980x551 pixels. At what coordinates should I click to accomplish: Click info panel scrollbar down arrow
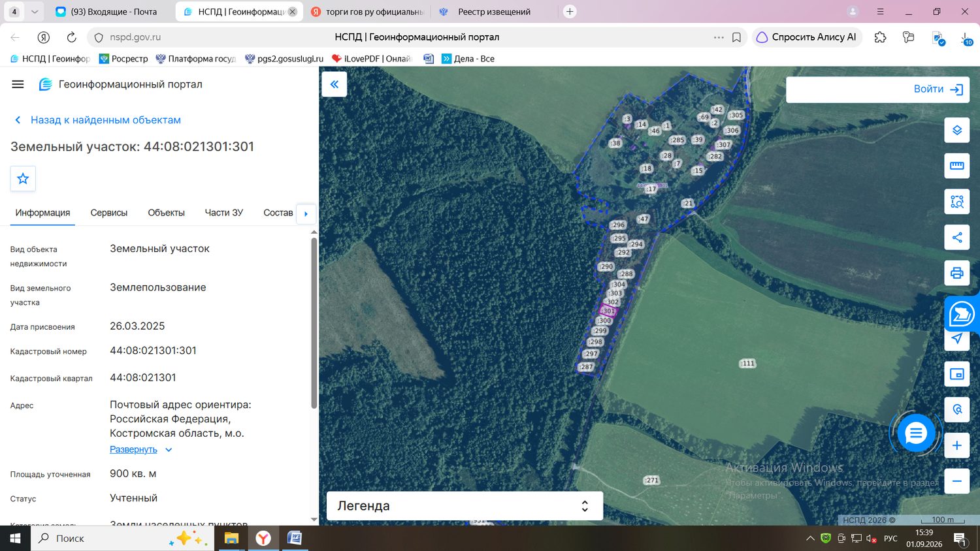[314, 520]
